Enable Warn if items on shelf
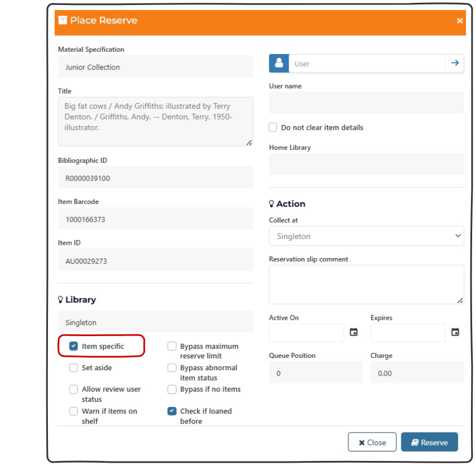Image resolution: width=476 pixels, height=466 pixels. (x=74, y=411)
